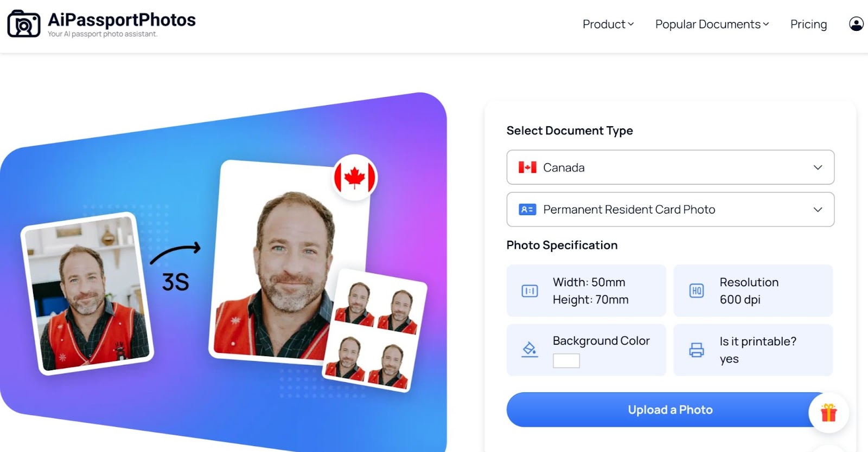Go to the Pricing page
Image resolution: width=868 pixels, height=452 pixels.
[x=808, y=24]
